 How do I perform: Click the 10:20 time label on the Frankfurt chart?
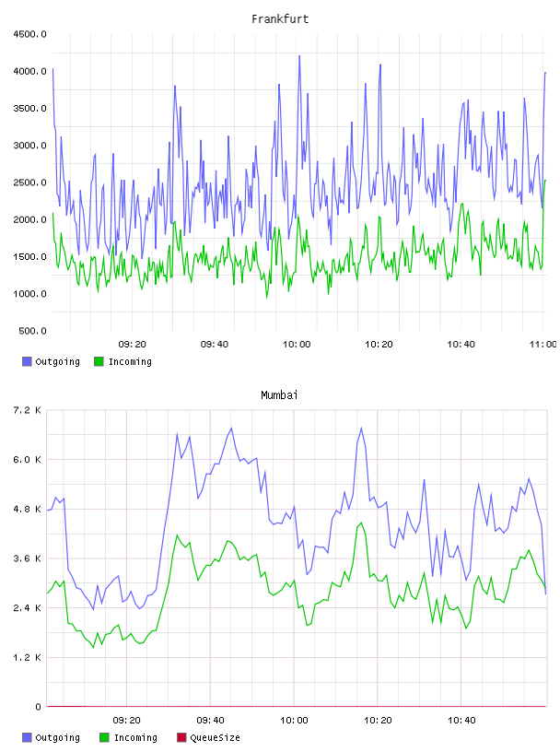[x=379, y=345]
